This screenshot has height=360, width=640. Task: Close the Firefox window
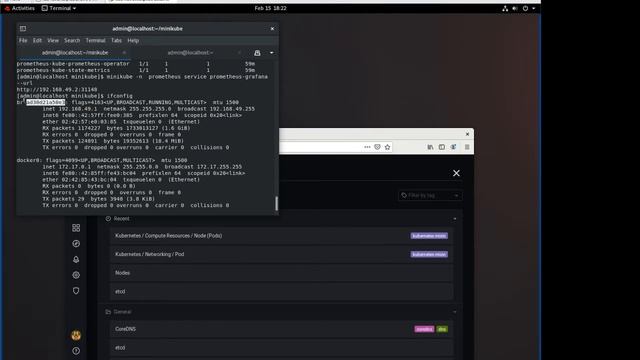click(467, 134)
